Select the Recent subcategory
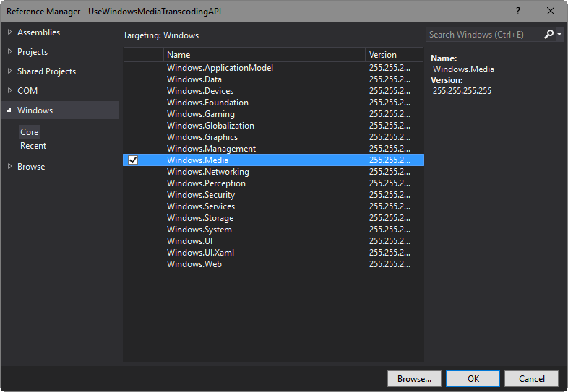 pos(33,146)
